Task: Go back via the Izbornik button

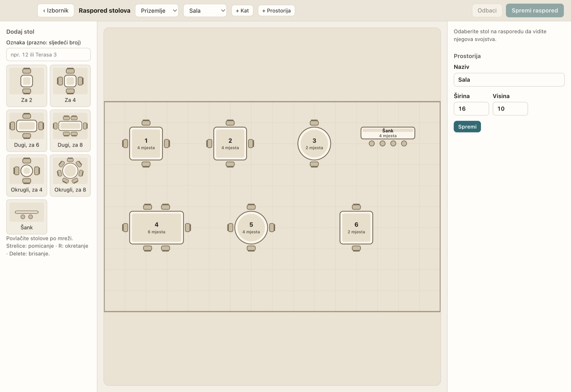Action: (x=56, y=11)
